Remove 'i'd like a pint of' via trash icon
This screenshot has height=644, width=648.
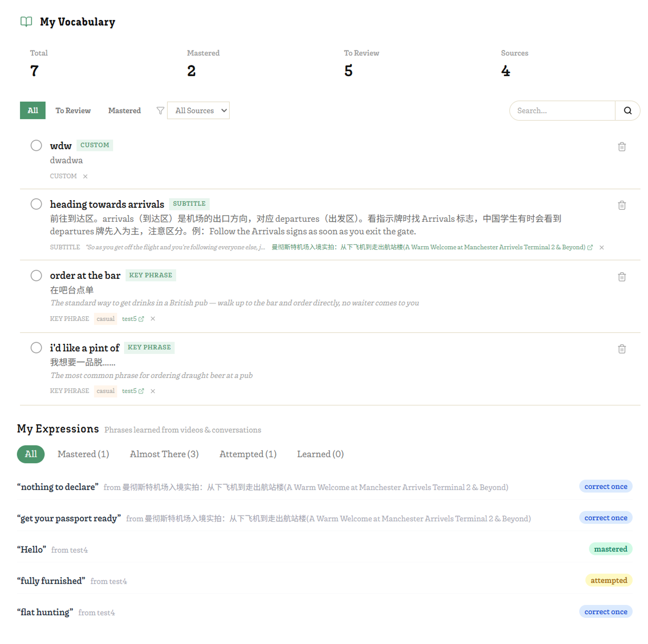tap(621, 349)
